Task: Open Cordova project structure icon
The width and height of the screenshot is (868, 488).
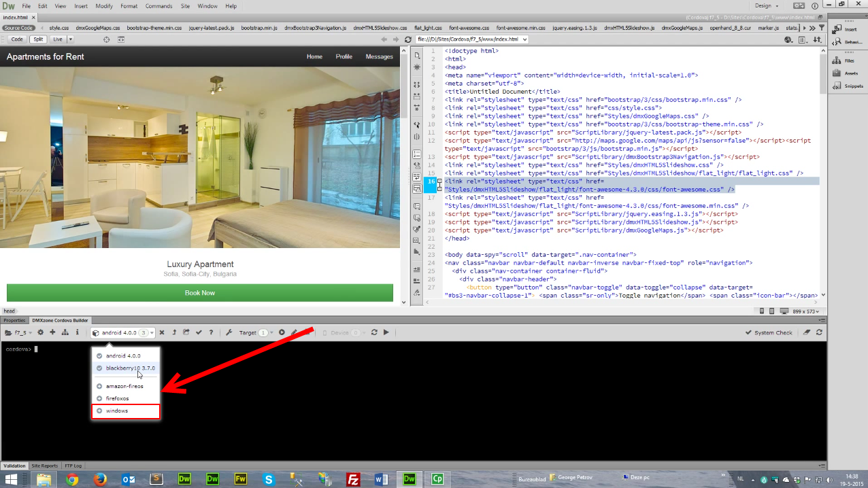Action: pos(65,332)
